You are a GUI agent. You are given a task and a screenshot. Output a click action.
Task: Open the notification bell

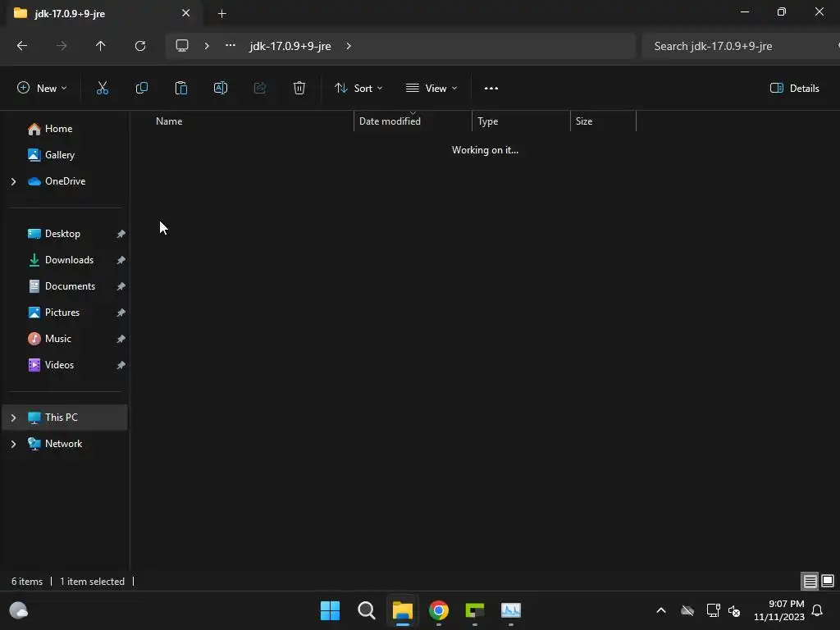(x=818, y=610)
